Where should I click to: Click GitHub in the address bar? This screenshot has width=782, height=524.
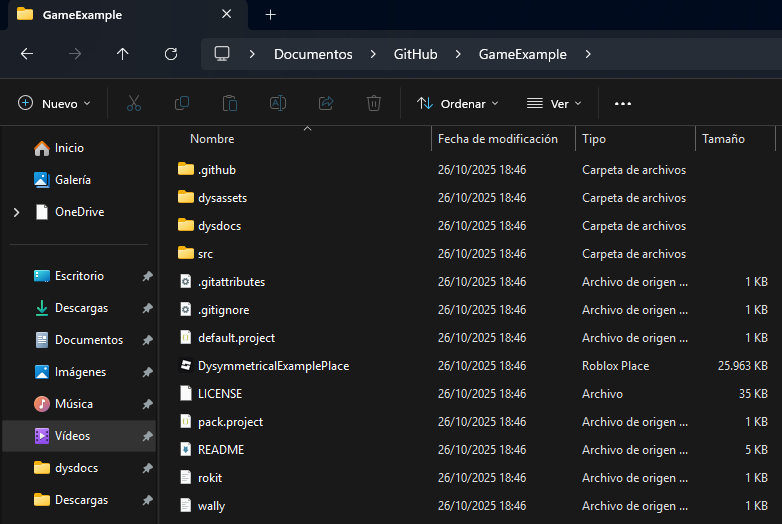415,54
